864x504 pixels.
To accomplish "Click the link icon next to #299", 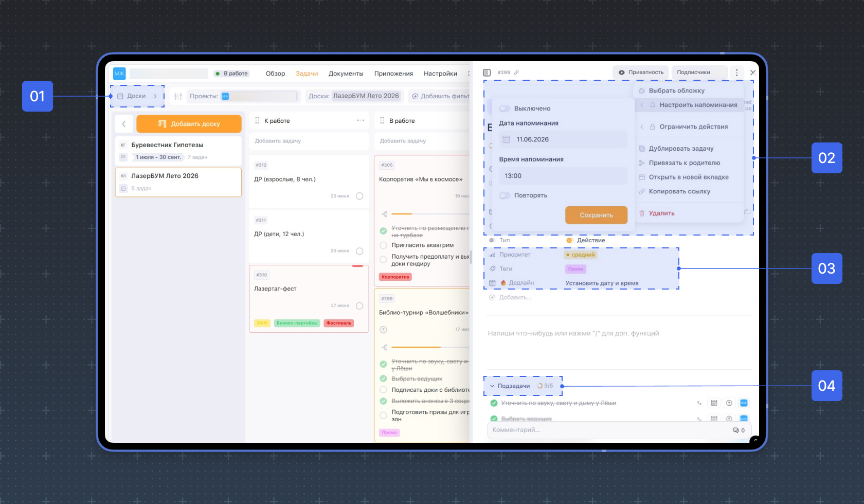I will pos(516,73).
